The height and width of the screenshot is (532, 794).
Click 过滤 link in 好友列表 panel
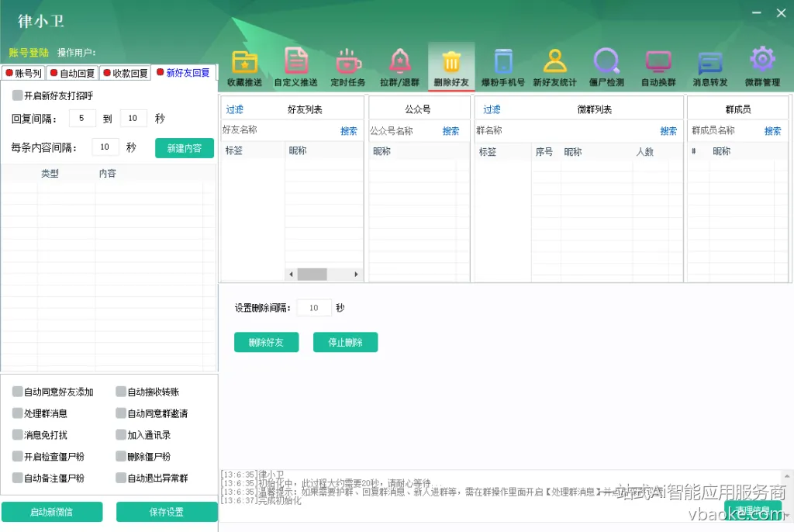(234, 109)
